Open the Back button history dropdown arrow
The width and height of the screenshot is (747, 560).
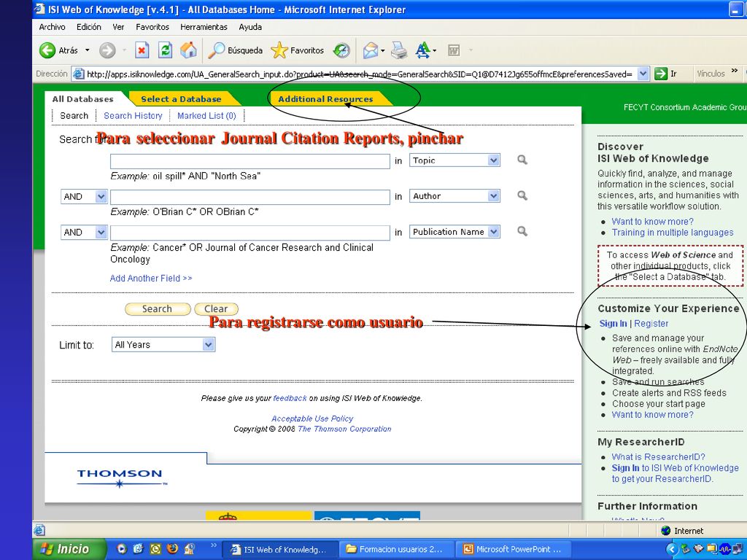tap(88, 50)
